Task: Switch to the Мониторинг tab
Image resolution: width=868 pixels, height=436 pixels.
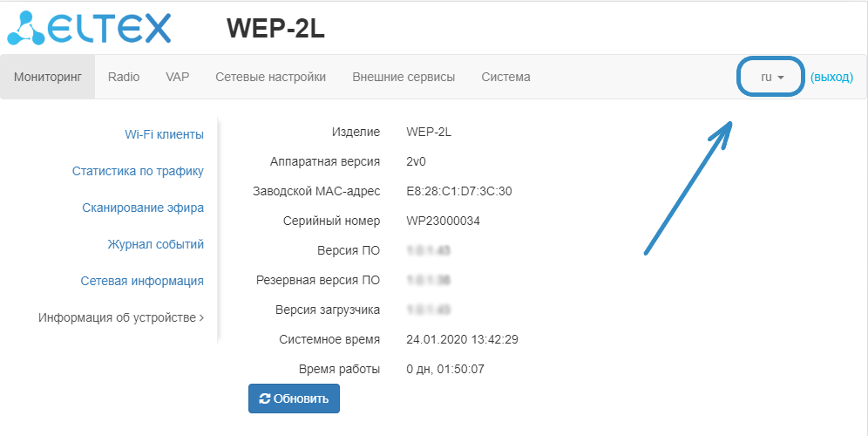Action: pyautogui.click(x=48, y=77)
